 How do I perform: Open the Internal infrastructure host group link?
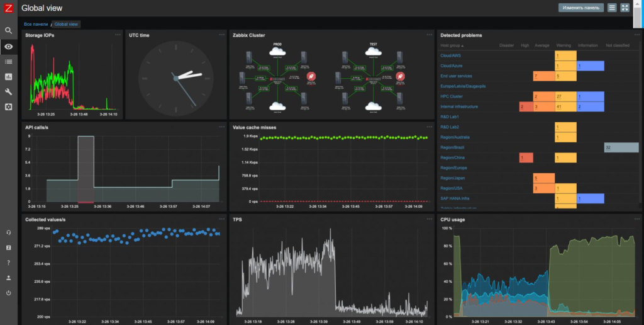[x=458, y=106]
